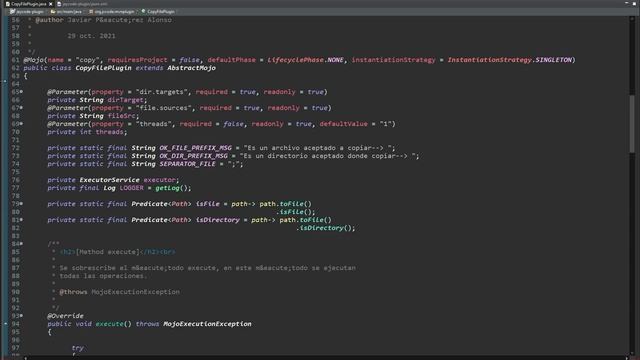Collapse the annotation fold at line 67
Image resolution: width=640 pixels, height=360 pixels.
21,108
